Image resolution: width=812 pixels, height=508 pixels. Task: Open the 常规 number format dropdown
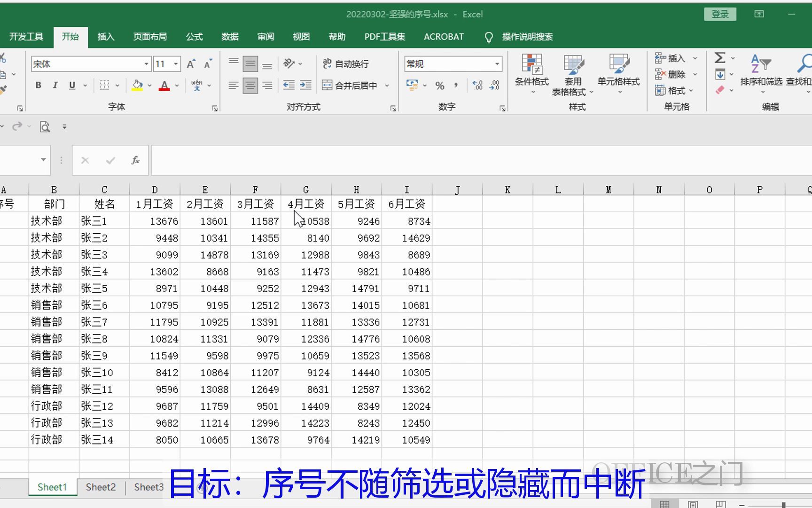click(497, 63)
